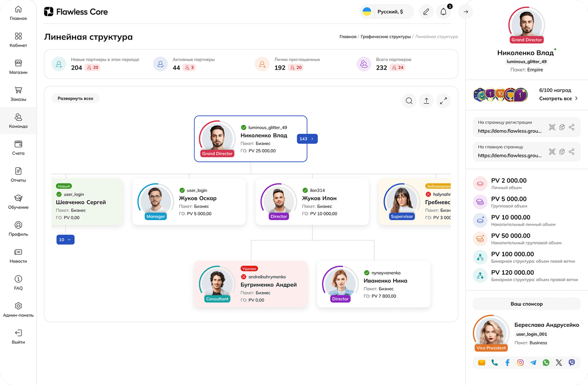This screenshot has width=588, height=385.
Task: Open Заказы from the sidebar
Action: tap(18, 94)
